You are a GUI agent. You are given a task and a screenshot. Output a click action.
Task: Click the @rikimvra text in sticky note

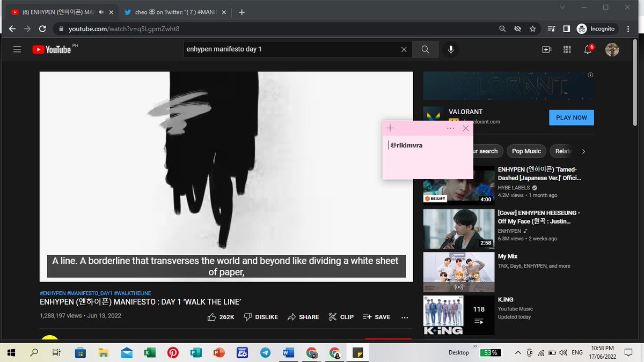[x=406, y=145]
